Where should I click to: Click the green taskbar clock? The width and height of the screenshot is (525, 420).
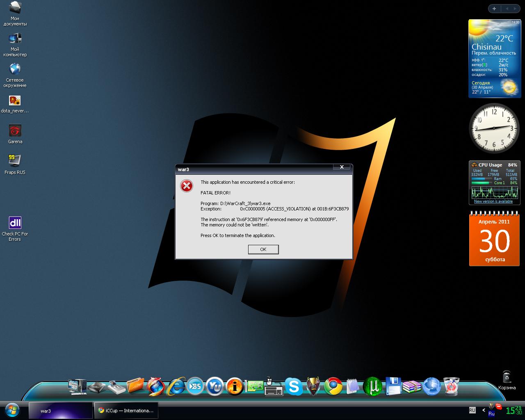click(x=514, y=410)
